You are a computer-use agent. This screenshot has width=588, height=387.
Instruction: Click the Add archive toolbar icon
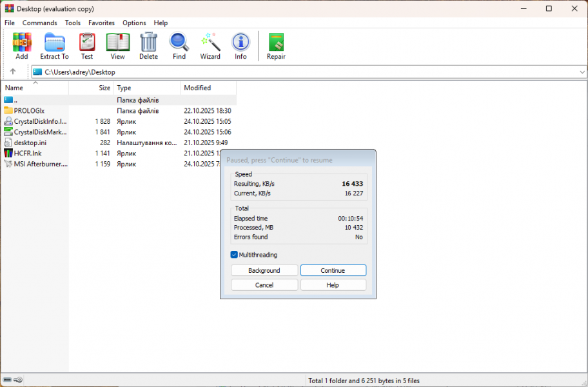(x=22, y=46)
